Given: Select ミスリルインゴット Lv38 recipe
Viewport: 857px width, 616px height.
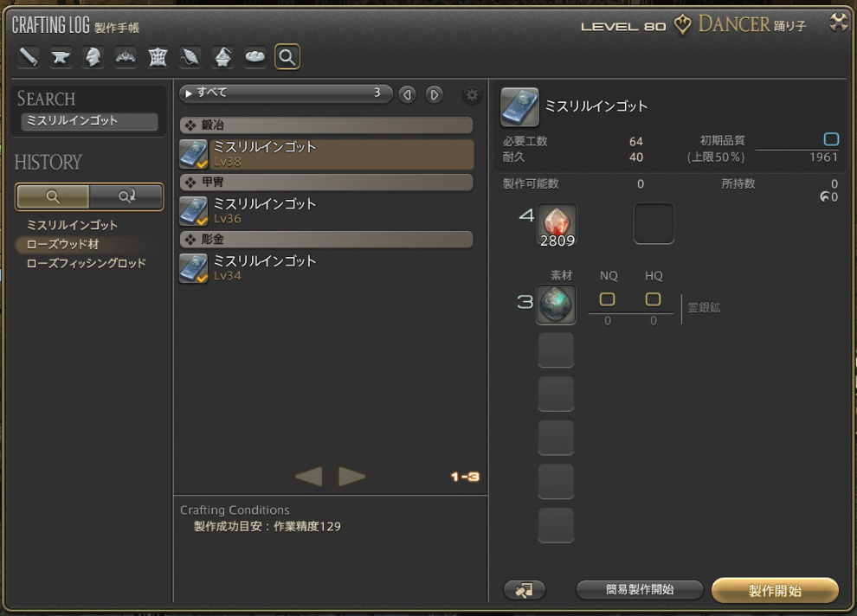Looking at the screenshot, I should 326,154.
